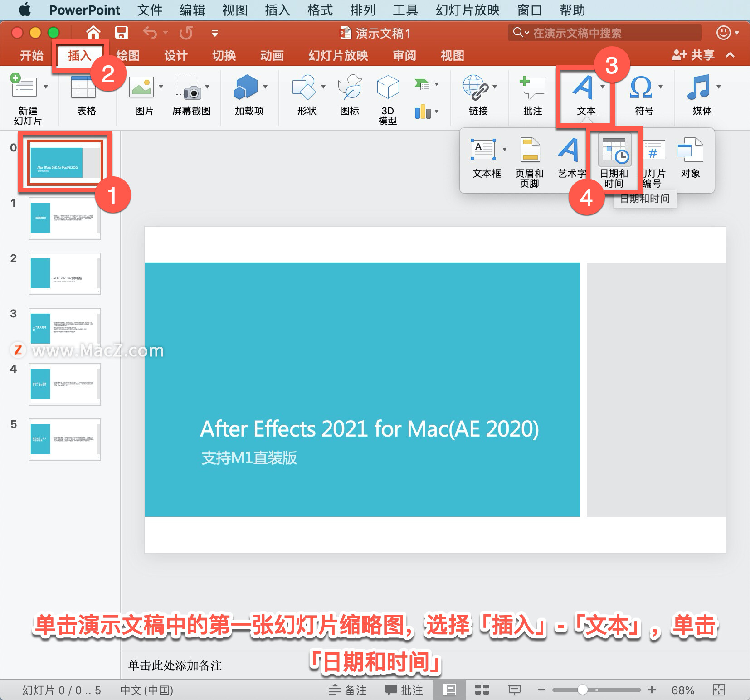Click the Media (媒体) music icon

coord(698,87)
